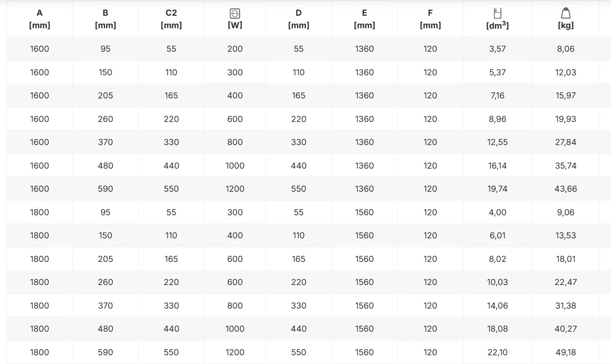Select the 16,14 volume value

[497, 166]
